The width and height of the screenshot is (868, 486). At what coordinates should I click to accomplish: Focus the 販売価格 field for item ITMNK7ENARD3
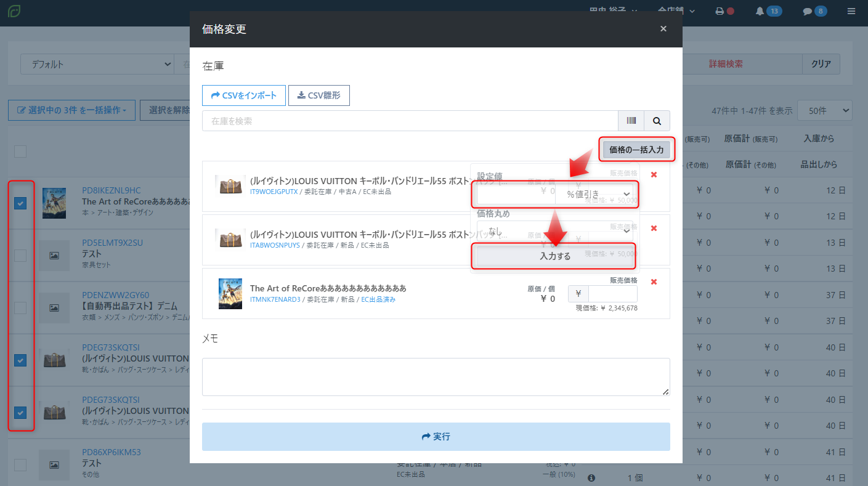pyautogui.click(x=613, y=294)
